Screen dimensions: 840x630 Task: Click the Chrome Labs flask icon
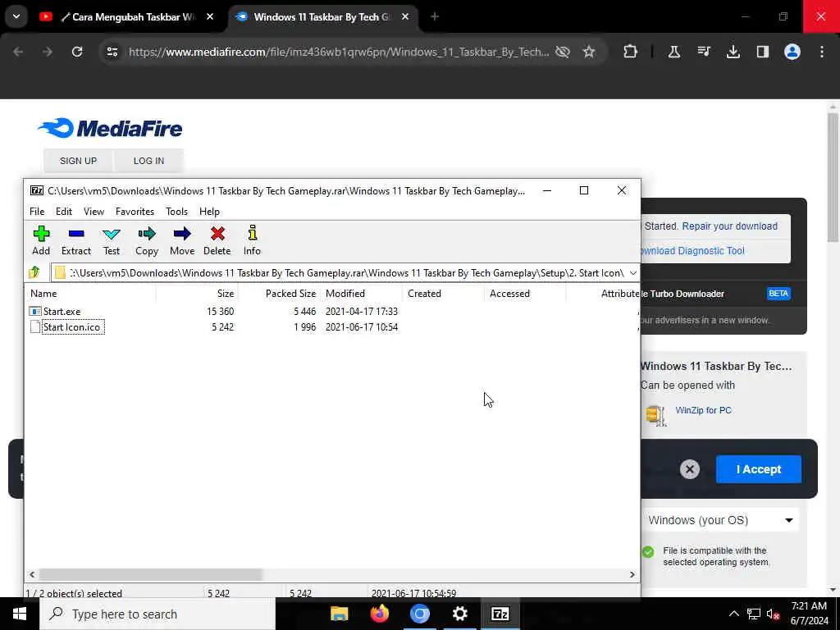pyautogui.click(x=674, y=52)
